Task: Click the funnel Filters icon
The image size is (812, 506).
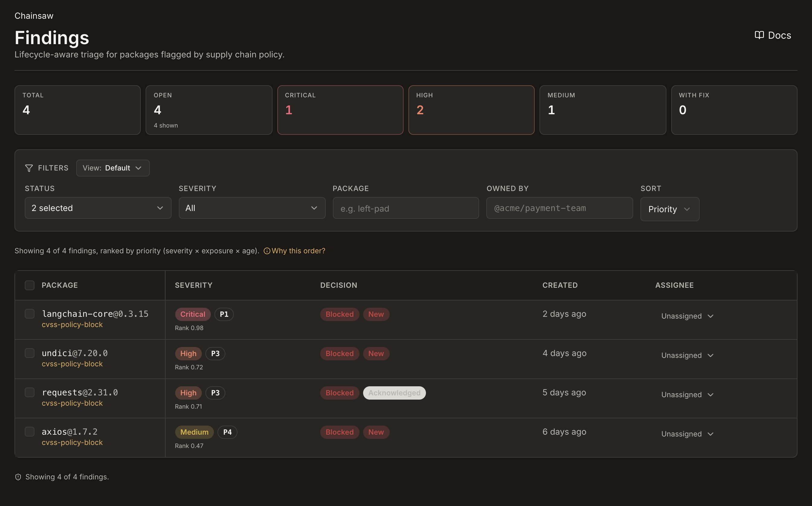Action: [29, 168]
